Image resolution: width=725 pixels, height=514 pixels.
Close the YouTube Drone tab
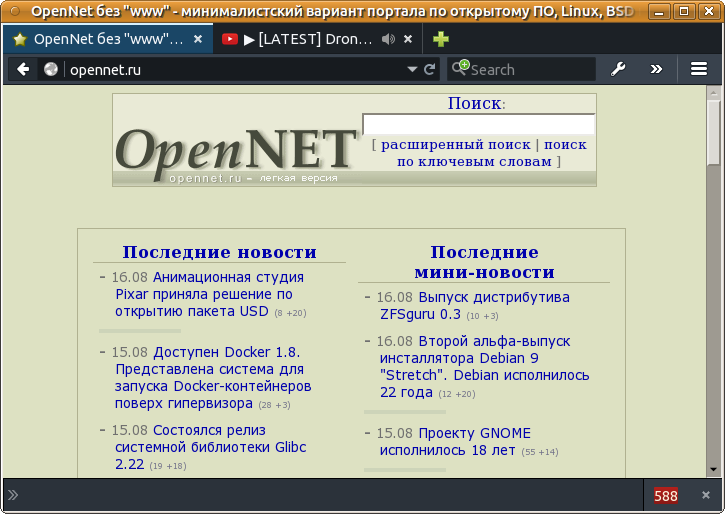tap(408, 39)
